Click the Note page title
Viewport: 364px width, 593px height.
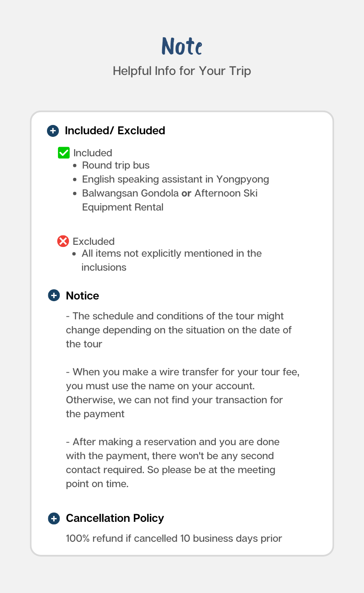182,46
